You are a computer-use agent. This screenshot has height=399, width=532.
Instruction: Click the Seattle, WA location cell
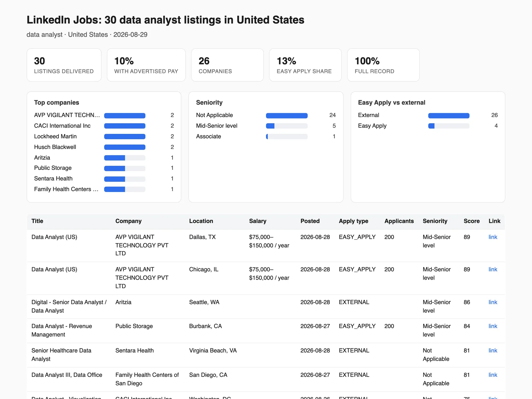point(204,302)
